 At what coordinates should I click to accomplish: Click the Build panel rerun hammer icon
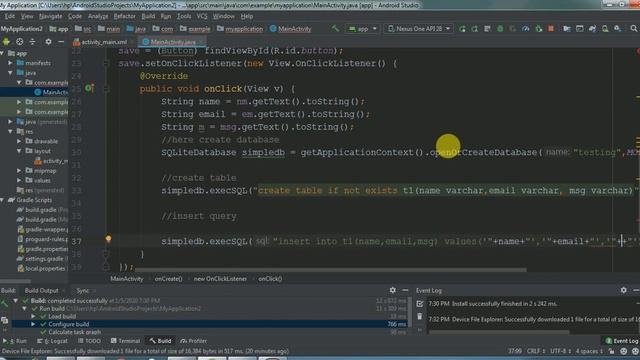point(4,303)
